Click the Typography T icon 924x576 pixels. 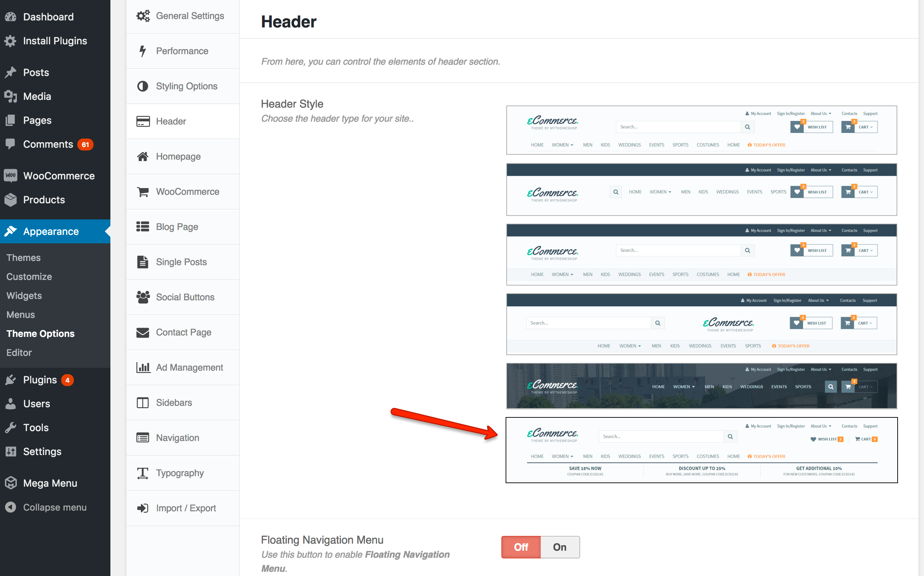(x=143, y=473)
